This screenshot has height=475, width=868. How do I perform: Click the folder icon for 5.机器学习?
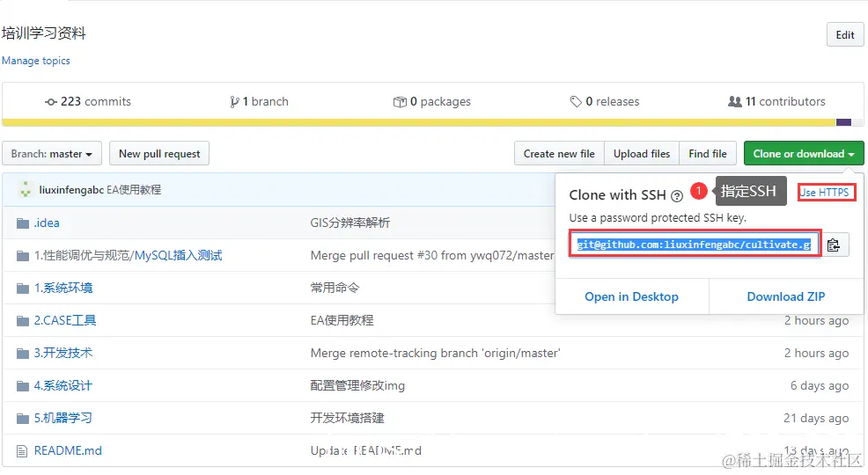pos(23,419)
